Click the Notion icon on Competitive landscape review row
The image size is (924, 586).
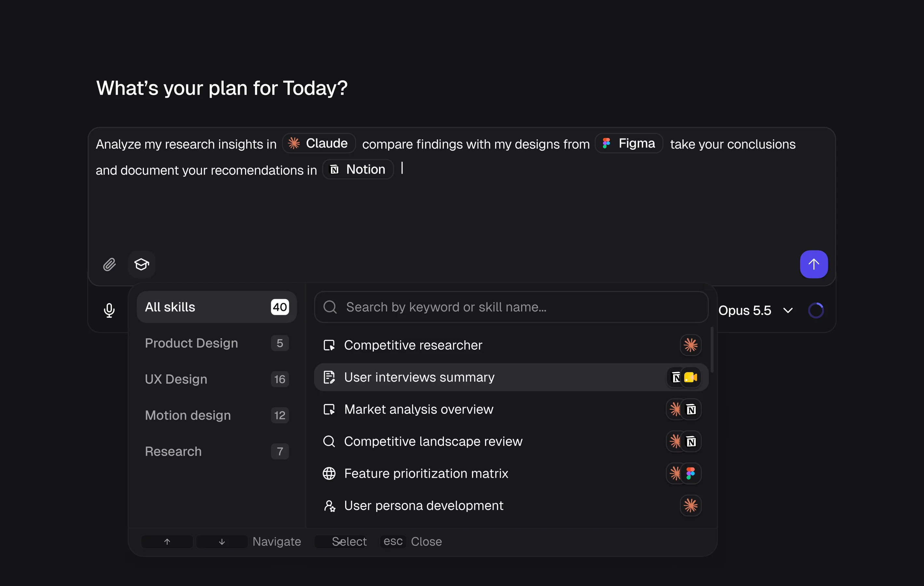tap(691, 441)
